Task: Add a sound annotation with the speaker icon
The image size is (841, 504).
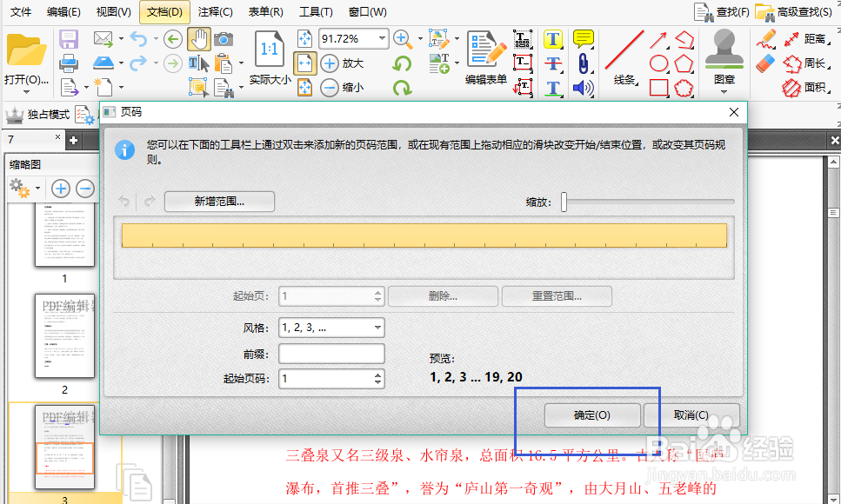Action: (x=581, y=85)
